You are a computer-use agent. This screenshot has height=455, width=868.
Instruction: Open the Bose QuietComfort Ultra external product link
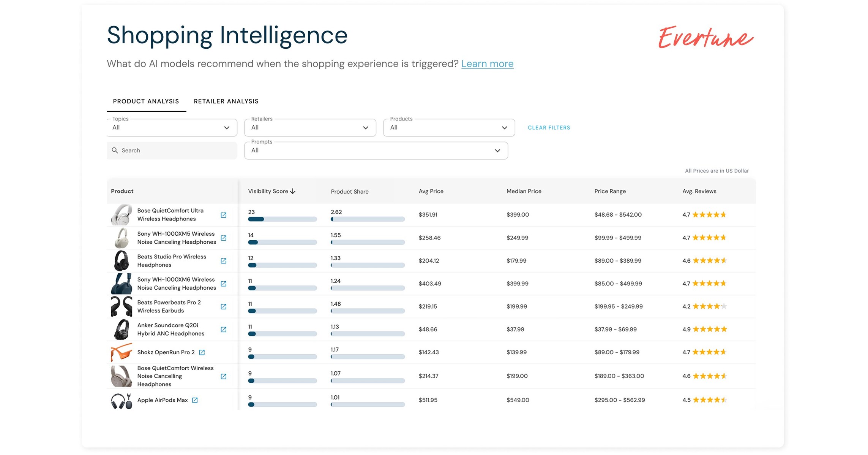[223, 215]
